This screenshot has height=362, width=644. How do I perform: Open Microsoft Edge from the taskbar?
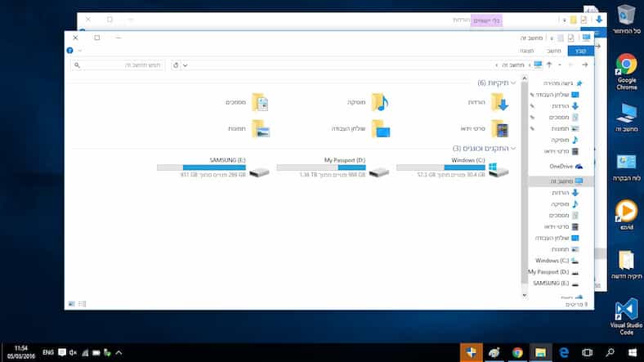[564, 352]
